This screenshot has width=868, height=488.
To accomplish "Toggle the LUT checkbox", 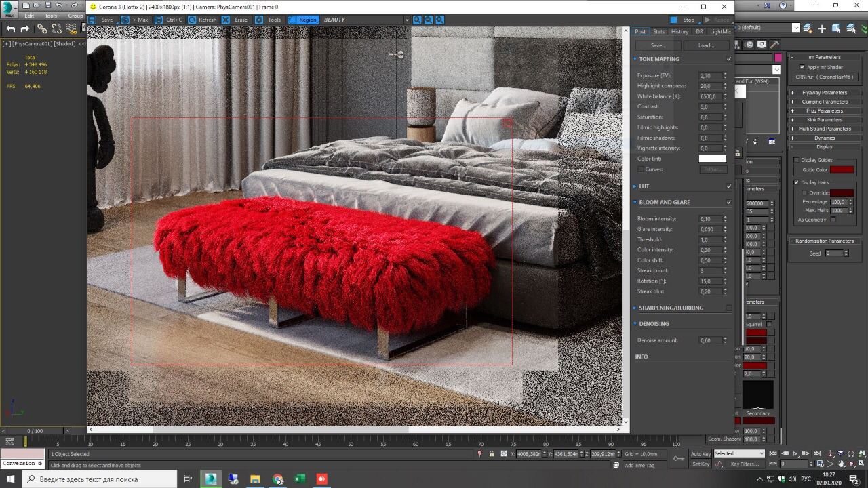I will pyautogui.click(x=729, y=186).
